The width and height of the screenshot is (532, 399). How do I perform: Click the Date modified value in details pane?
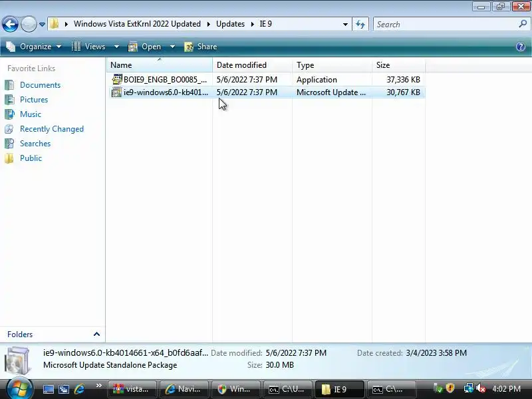(x=296, y=353)
